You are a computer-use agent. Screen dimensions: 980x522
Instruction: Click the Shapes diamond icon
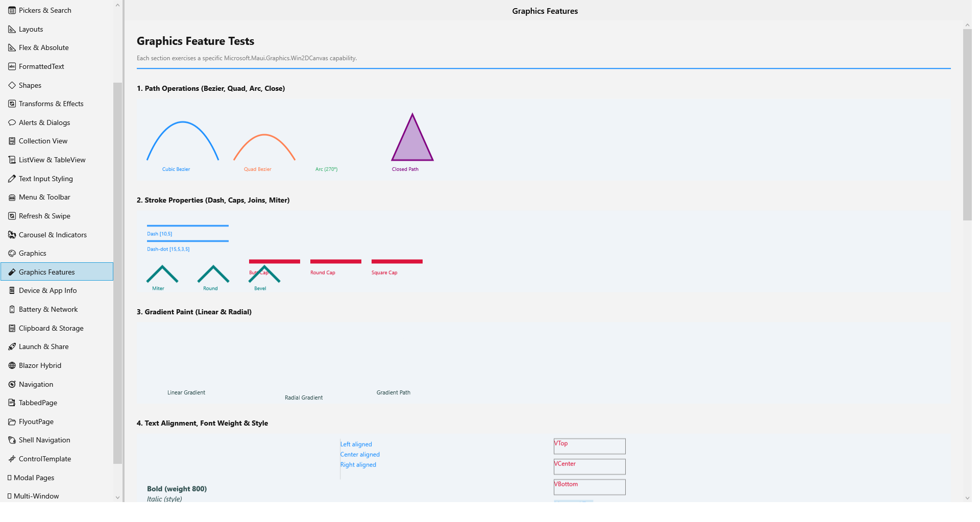click(x=12, y=85)
